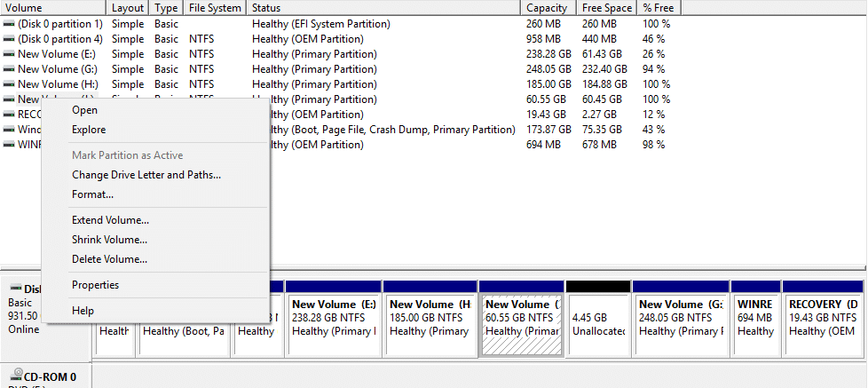Sort volumes by File System column header

[215, 8]
